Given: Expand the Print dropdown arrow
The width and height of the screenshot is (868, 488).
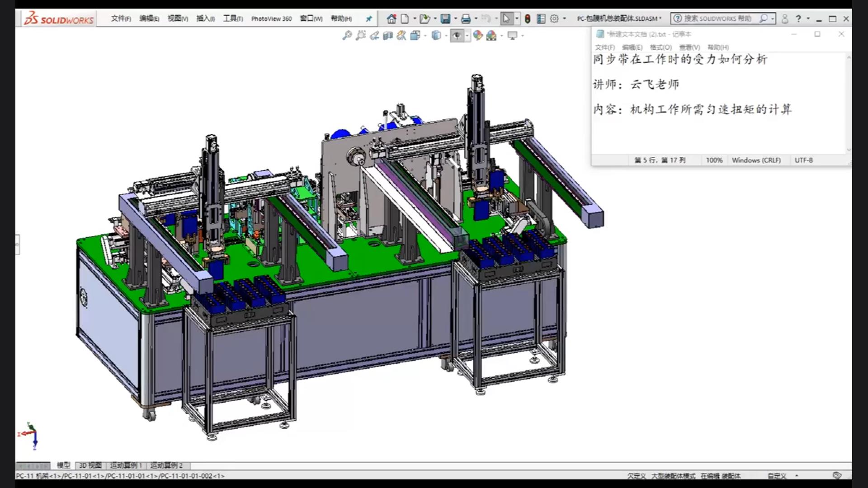Looking at the screenshot, I should [x=476, y=19].
